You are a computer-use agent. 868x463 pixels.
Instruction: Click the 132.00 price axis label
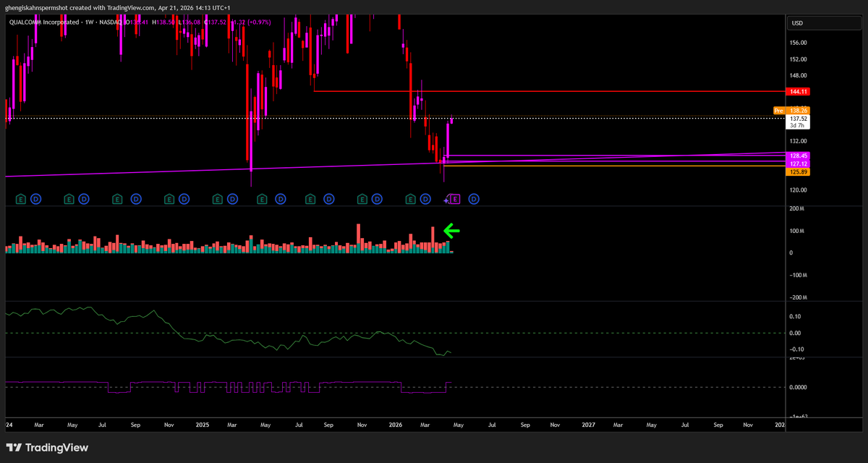(799, 141)
